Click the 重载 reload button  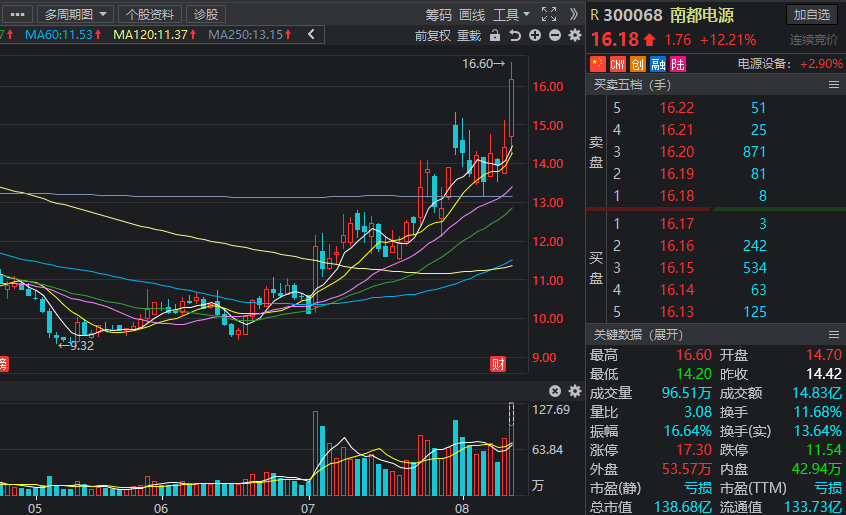469,35
